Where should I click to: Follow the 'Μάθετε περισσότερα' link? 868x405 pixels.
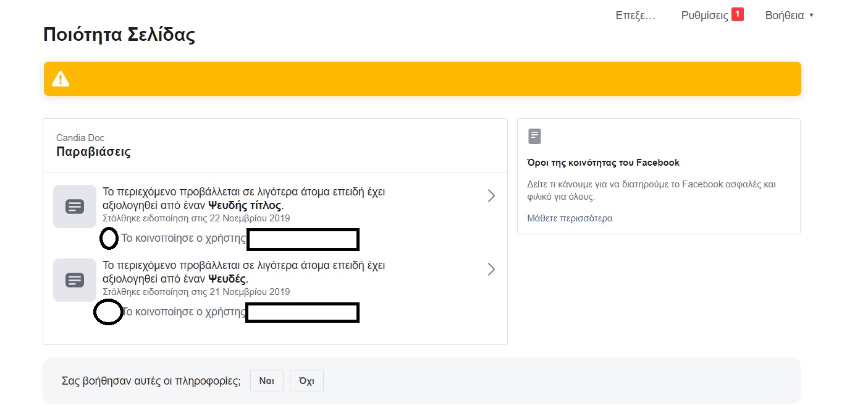click(x=570, y=218)
